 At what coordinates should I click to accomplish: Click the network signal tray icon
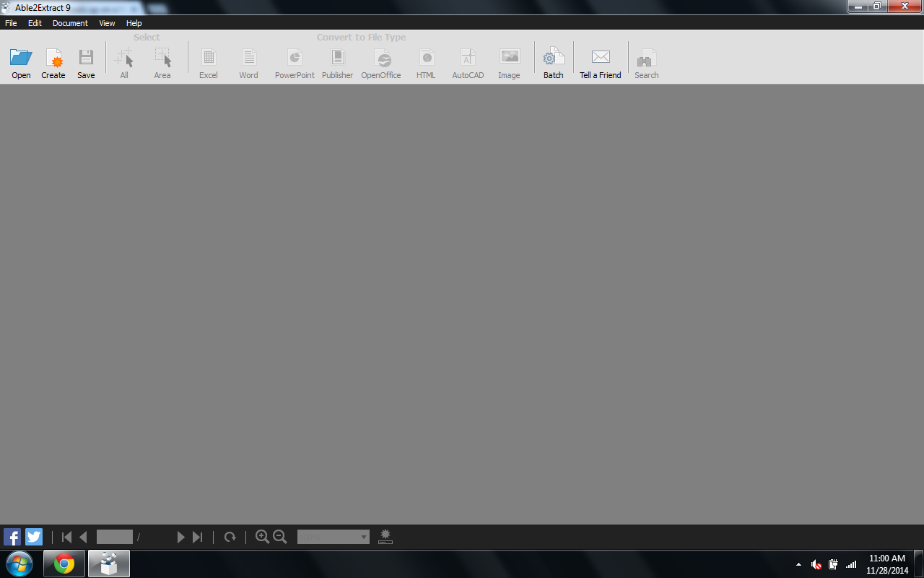[851, 564]
